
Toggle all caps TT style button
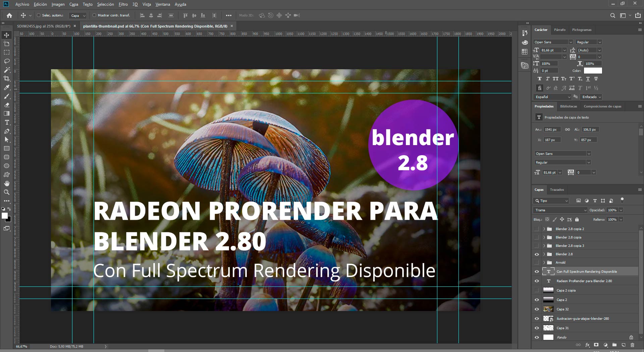click(555, 79)
